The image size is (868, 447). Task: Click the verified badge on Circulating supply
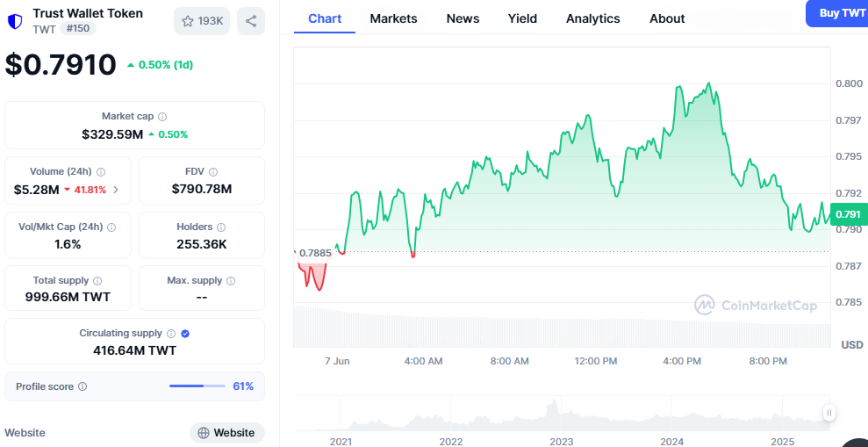(x=185, y=334)
